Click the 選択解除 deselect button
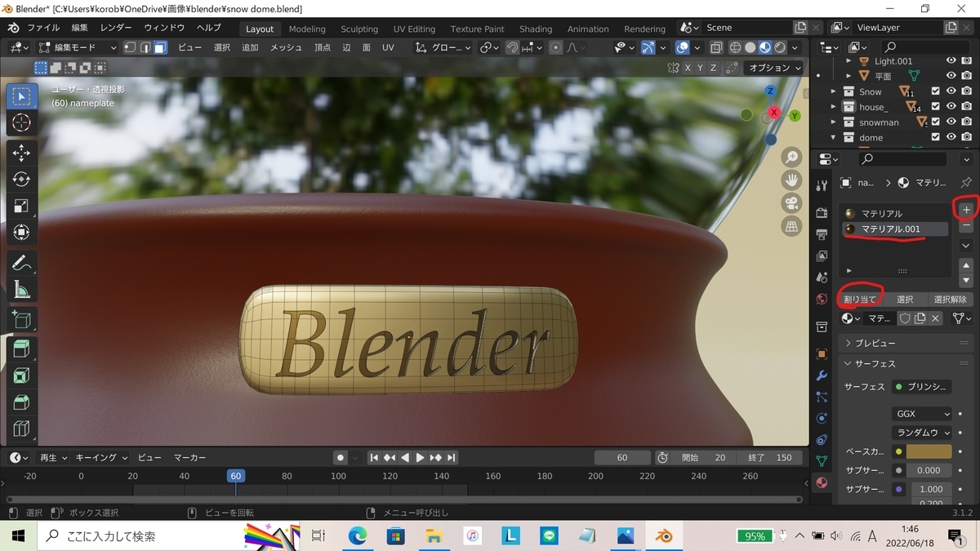This screenshot has width=980, height=551. [x=950, y=299]
